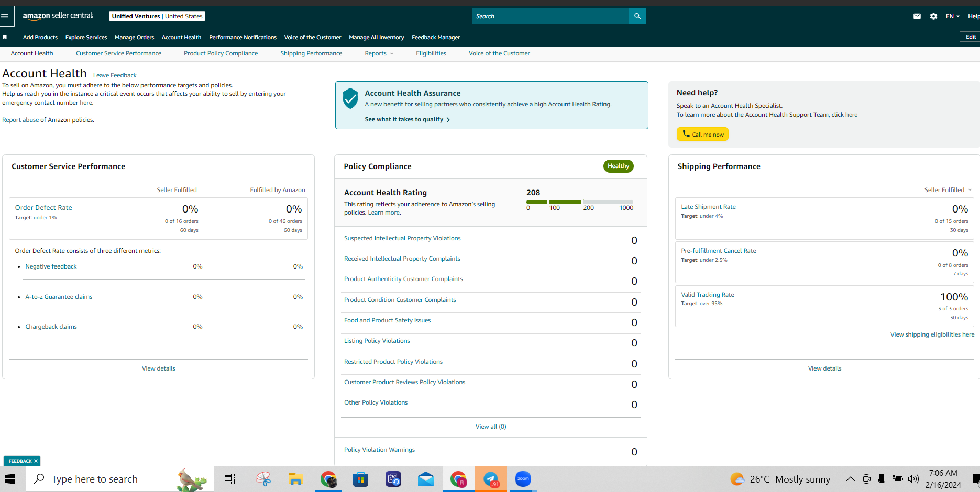Open the Valid Tracking Rate link
The width and height of the screenshot is (980, 492).
pyautogui.click(x=707, y=295)
